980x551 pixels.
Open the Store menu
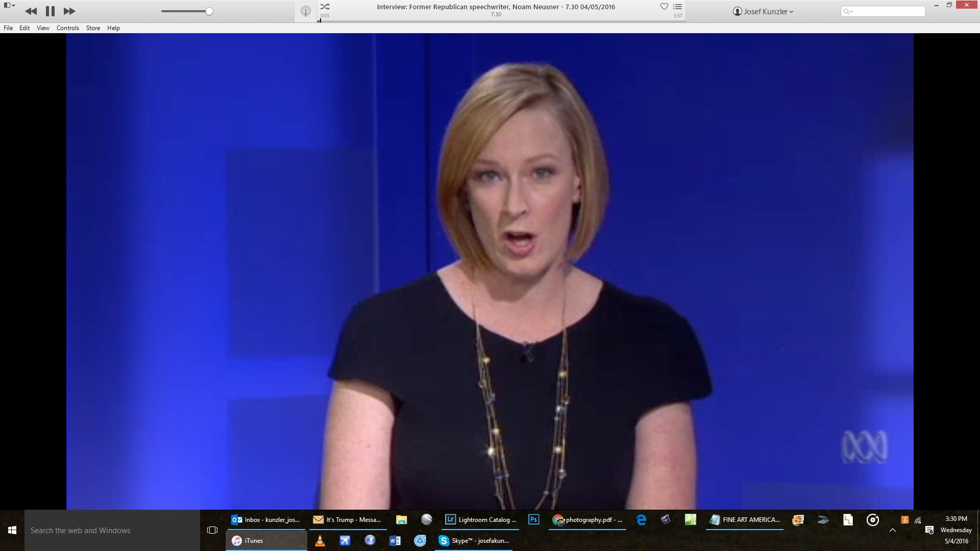point(93,28)
